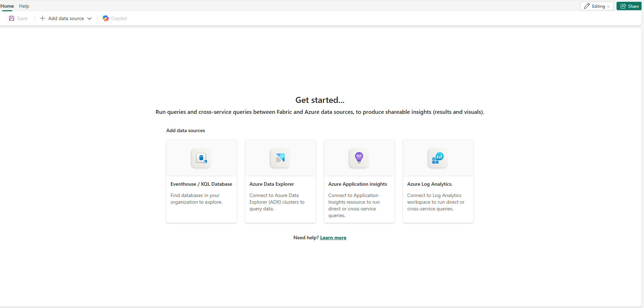Click 'Connect to Azure Data Explorer (ADX)' description
Viewport: 644px width, 308px height.
277,202
